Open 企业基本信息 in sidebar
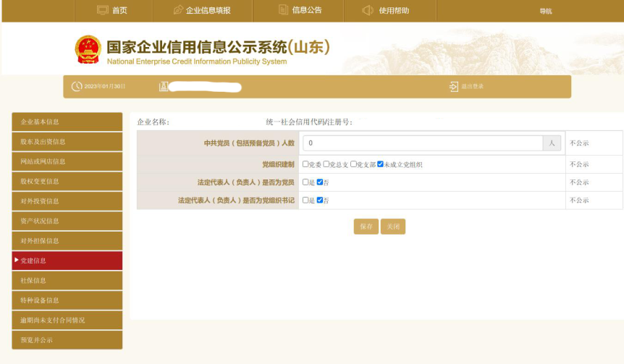Viewport: 624px width, 364px height. (67, 122)
